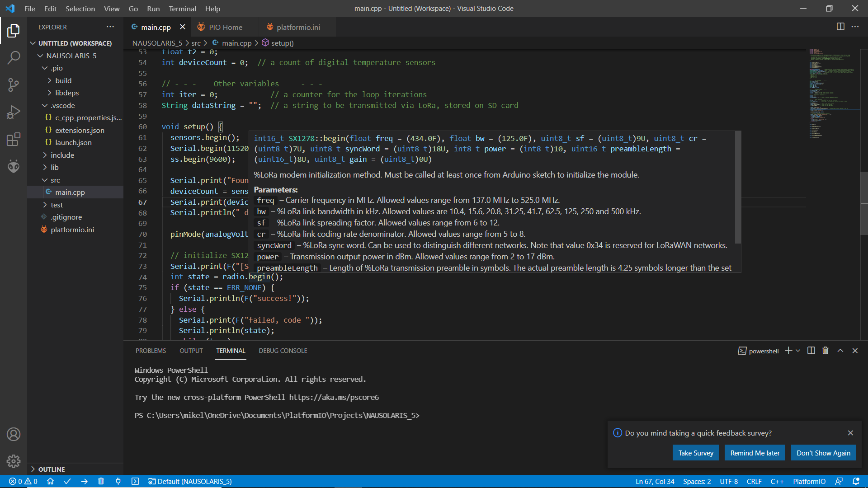Kill the active terminal with the trash icon
The image size is (868, 488).
click(826, 350)
